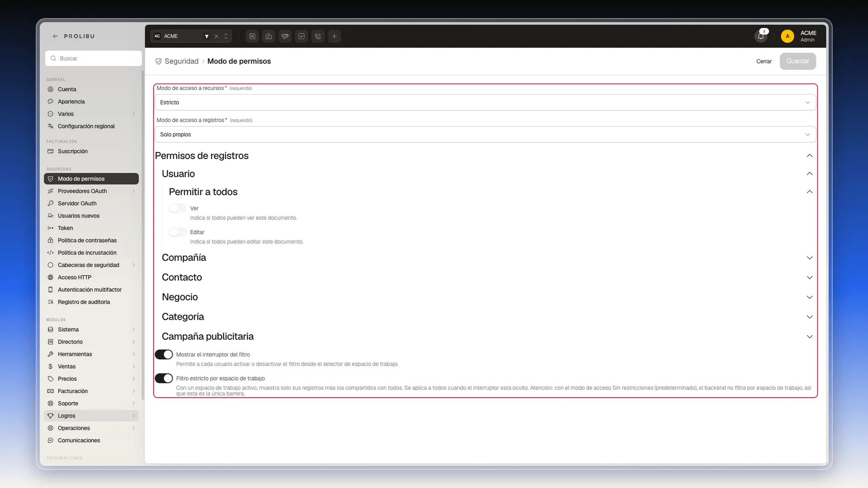Open Modo de acceso a recursos dropdown

pyautogui.click(x=485, y=103)
